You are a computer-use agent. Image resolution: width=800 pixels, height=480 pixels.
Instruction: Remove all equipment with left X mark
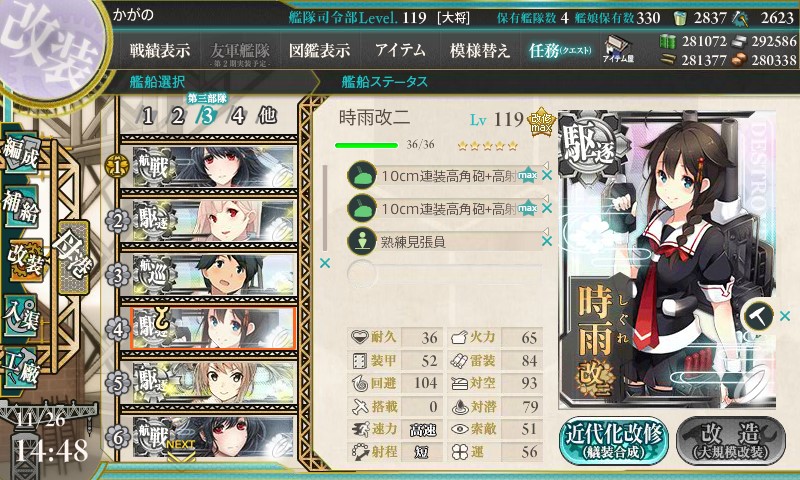click(324, 263)
